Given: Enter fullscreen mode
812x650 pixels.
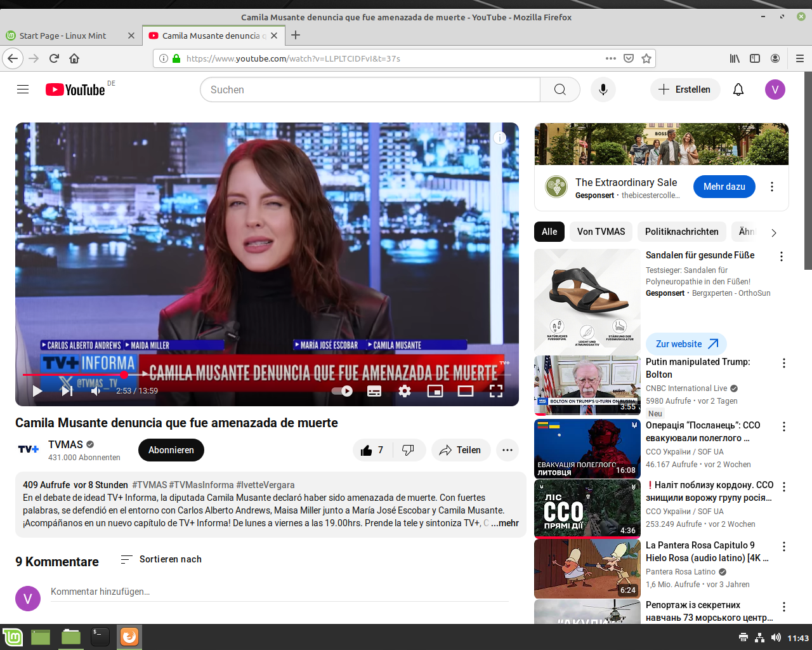Looking at the screenshot, I should 496,391.
